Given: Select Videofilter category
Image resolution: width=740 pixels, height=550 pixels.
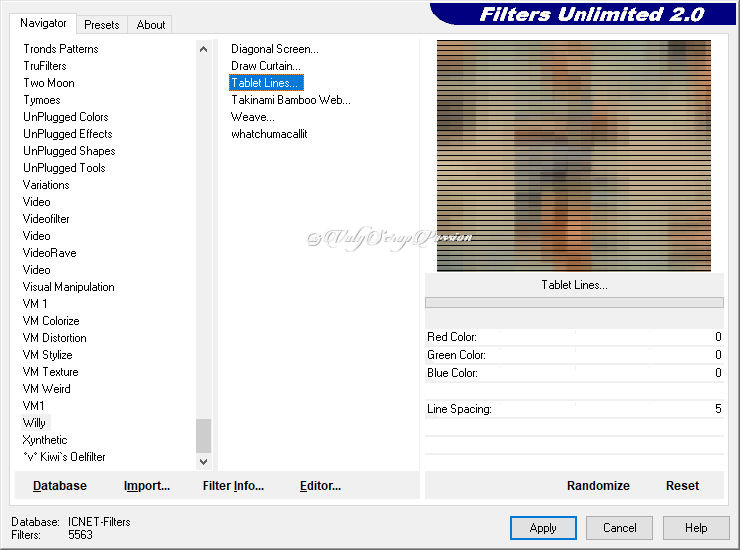Looking at the screenshot, I should (46, 219).
